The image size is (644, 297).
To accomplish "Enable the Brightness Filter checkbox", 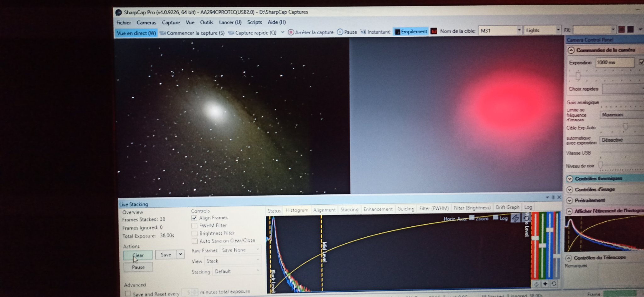I will pyautogui.click(x=194, y=233).
